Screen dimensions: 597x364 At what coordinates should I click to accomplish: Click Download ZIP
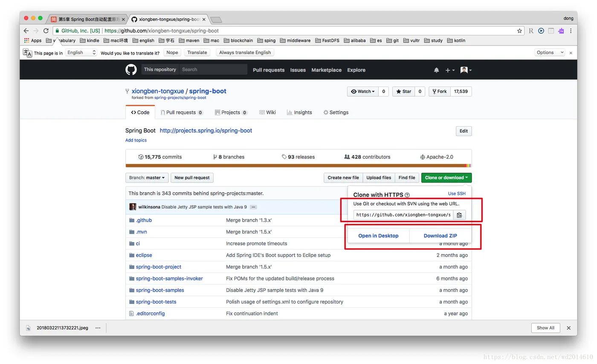click(x=441, y=236)
